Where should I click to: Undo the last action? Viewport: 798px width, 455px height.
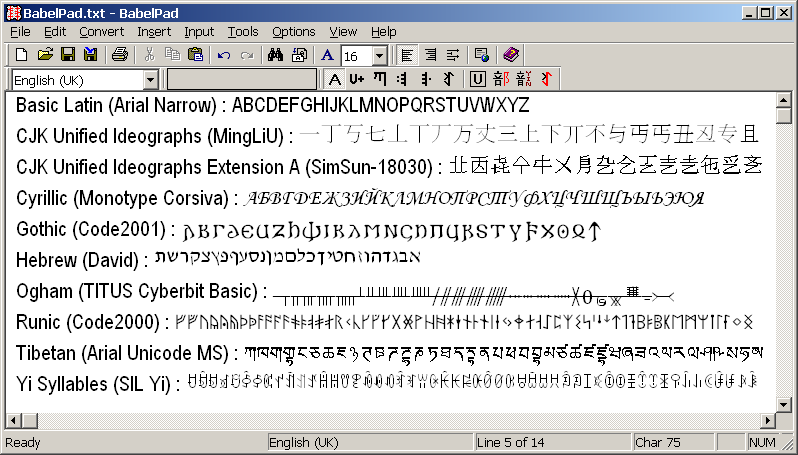224,54
